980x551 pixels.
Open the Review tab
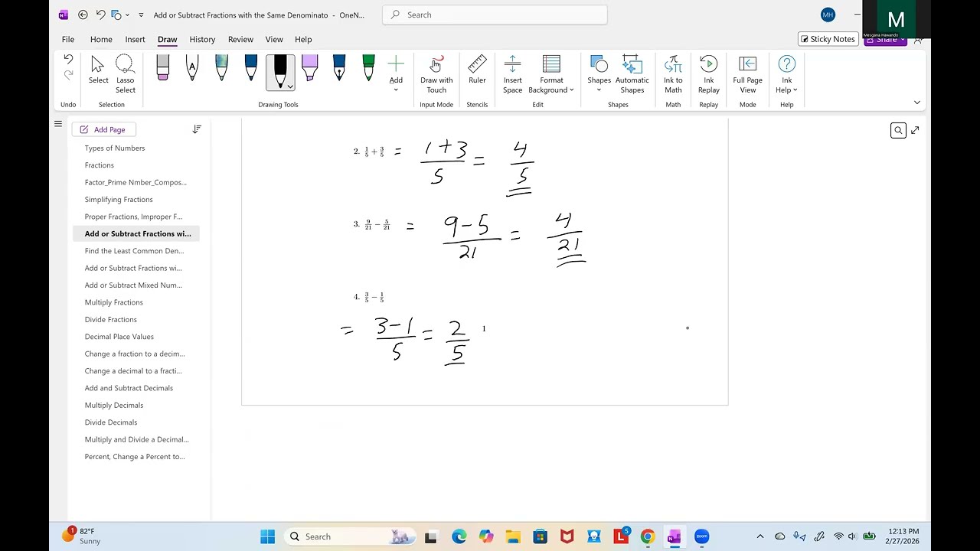pyautogui.click(x=240, y=39)
